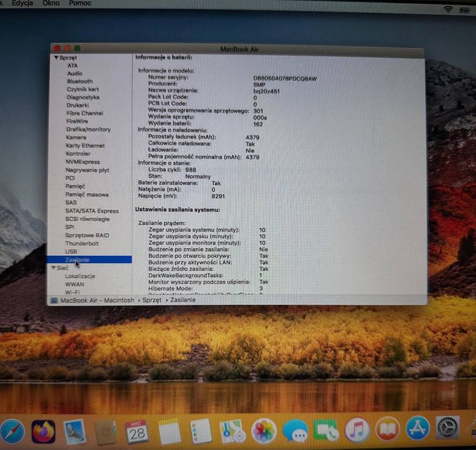Click battery serial number D86050407BPDCQ8AW
Image resolution: width=476 pixels, height=450 pixels.
[285, 78]
